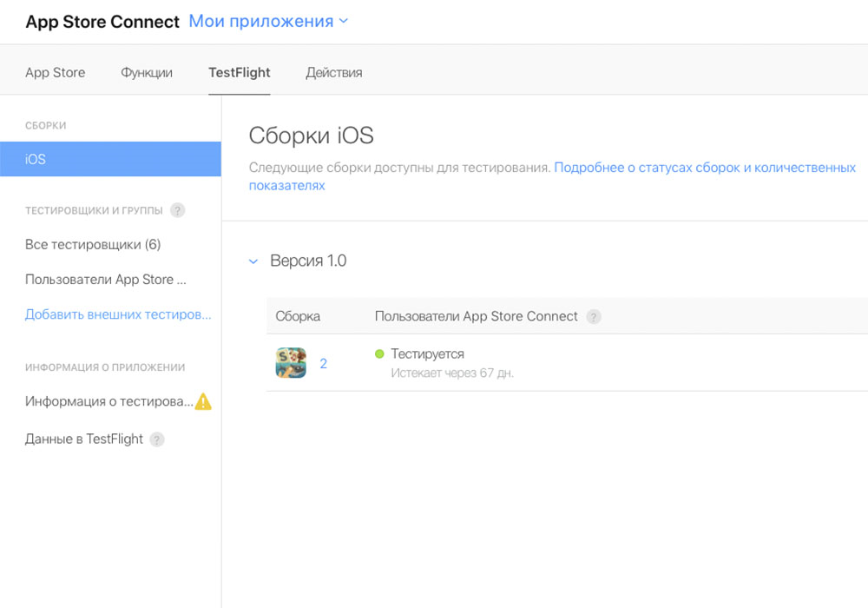This screenshot has width=868, height=608.
Task: Click Пользователи App Store Connect column header
Action: point(476,316)
